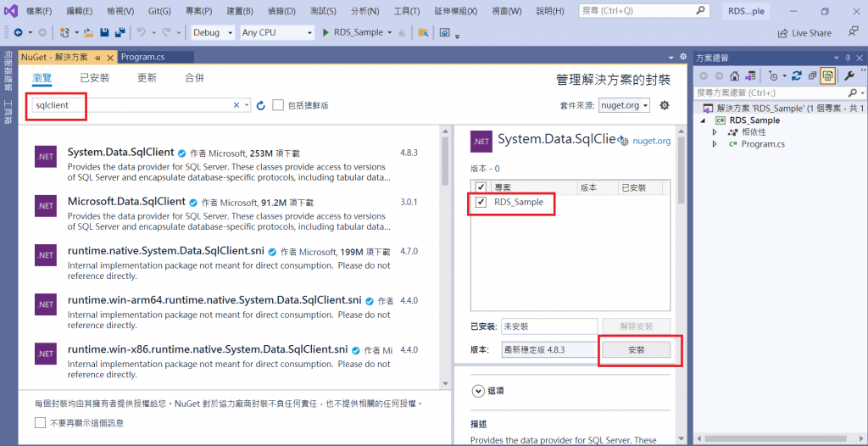Collapse the RDS_Sample project node
868x446 pixels.
point(703,120)
